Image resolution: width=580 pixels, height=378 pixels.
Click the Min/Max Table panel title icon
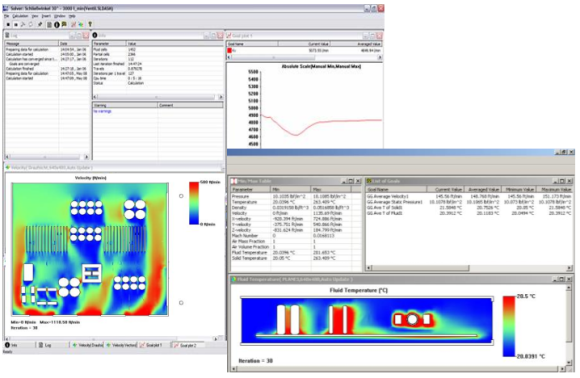(234, 181)
